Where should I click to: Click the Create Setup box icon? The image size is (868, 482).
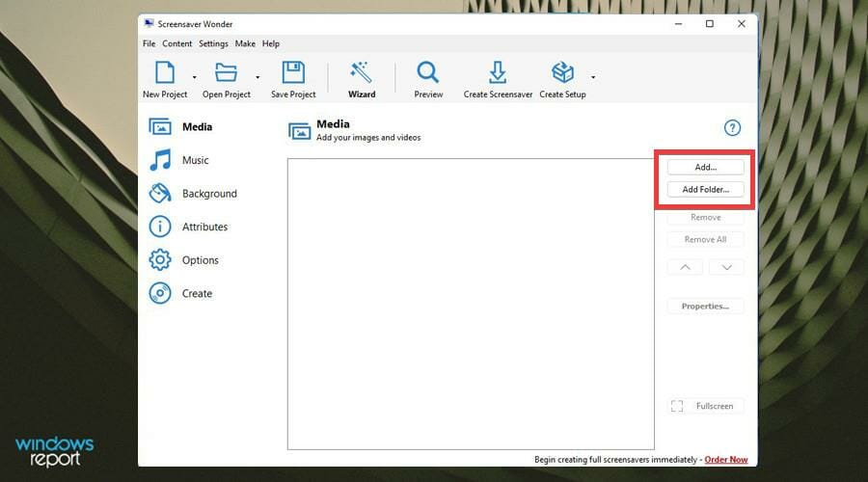[x=562, y=72]
